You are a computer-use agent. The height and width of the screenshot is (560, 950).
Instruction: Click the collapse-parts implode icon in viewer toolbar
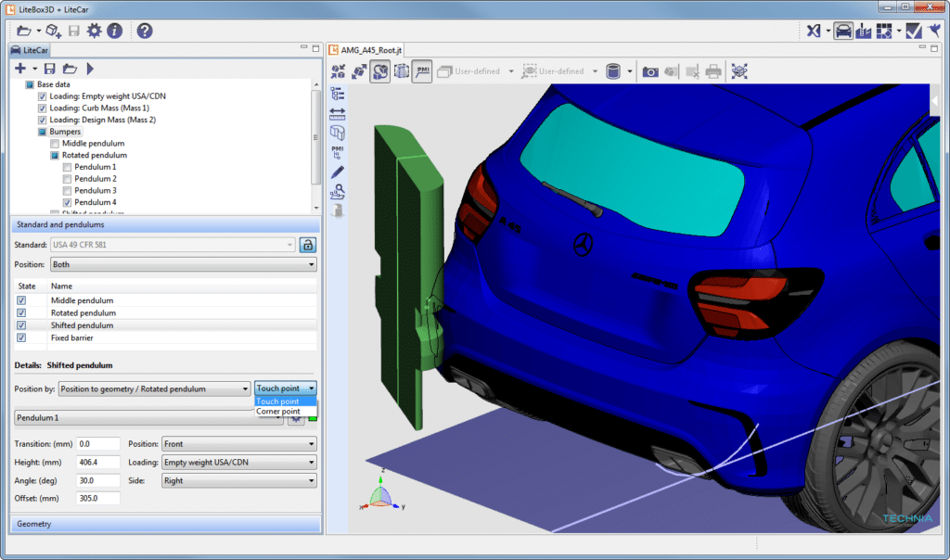point(338,71)
